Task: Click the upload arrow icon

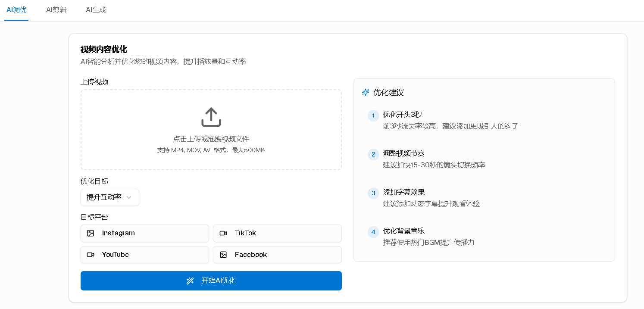Action: [211, 117]
